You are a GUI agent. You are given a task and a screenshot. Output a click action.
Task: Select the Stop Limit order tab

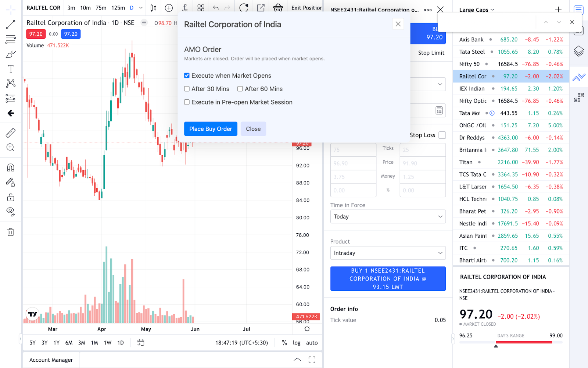click(x=431, y=53)
